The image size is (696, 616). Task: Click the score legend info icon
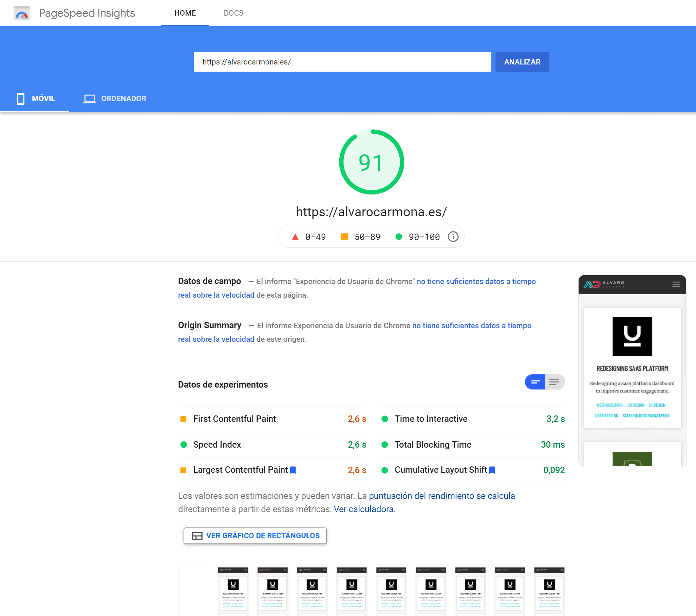tap(453, 237)
